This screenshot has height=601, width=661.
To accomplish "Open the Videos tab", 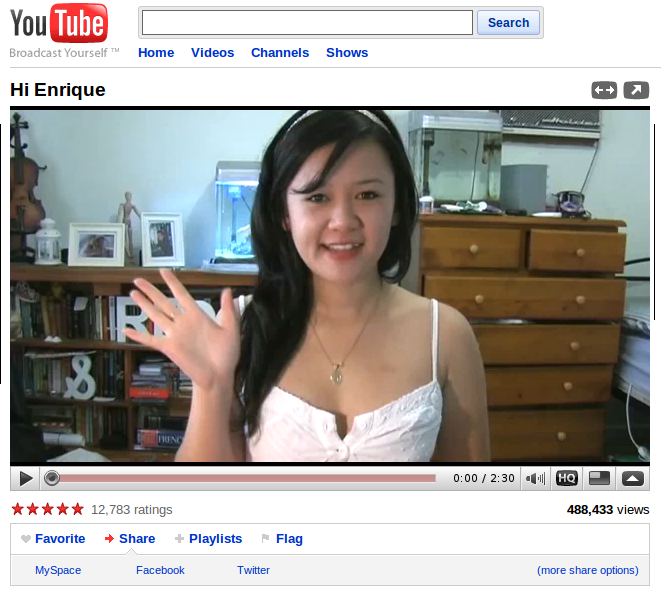I will pyautogui.click(x=212, y=53).
